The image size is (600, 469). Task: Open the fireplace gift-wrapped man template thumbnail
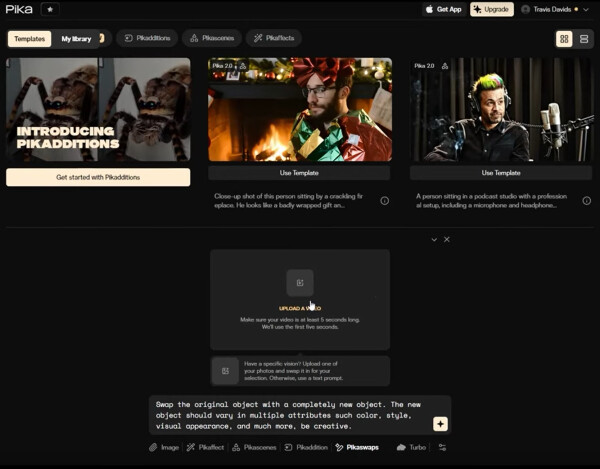(300, 109)
